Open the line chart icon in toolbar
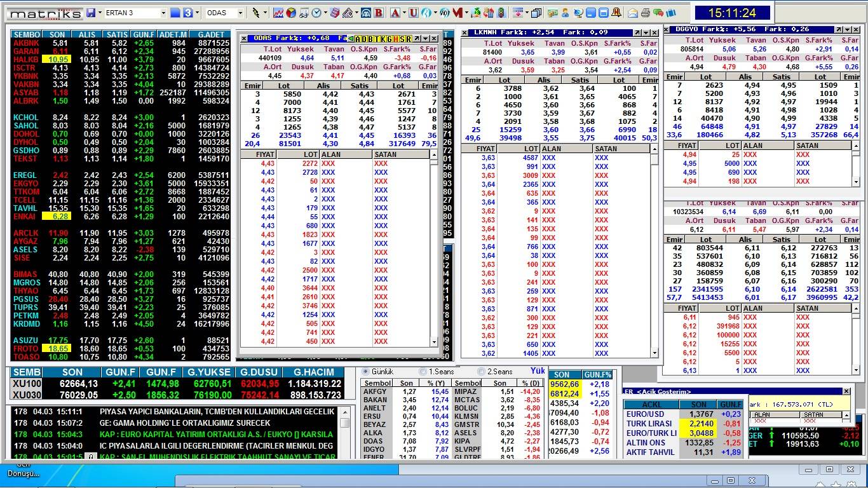The image size is (868, 488). click(278, 13)
